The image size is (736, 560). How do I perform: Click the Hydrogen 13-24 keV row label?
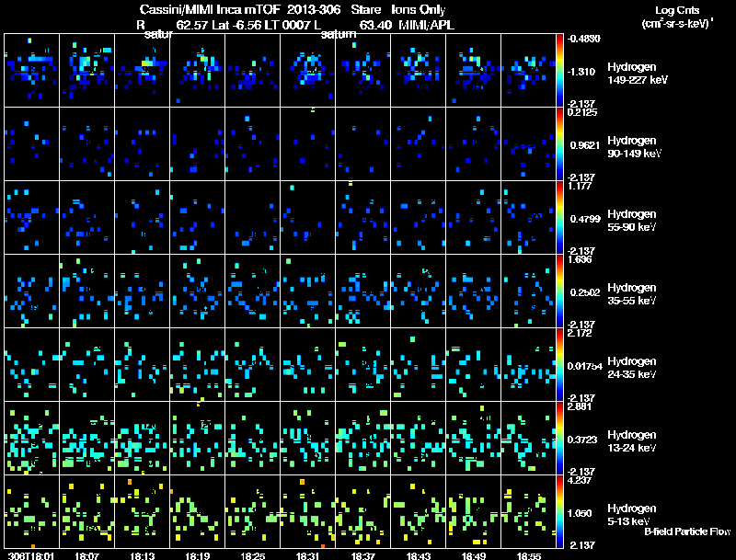click(x=630, y=440)
